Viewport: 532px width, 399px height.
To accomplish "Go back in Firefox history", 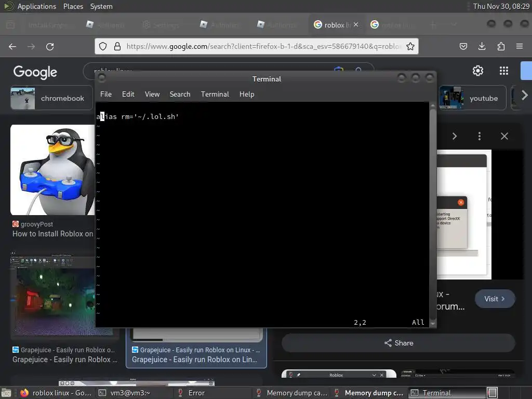I will 12,46.
